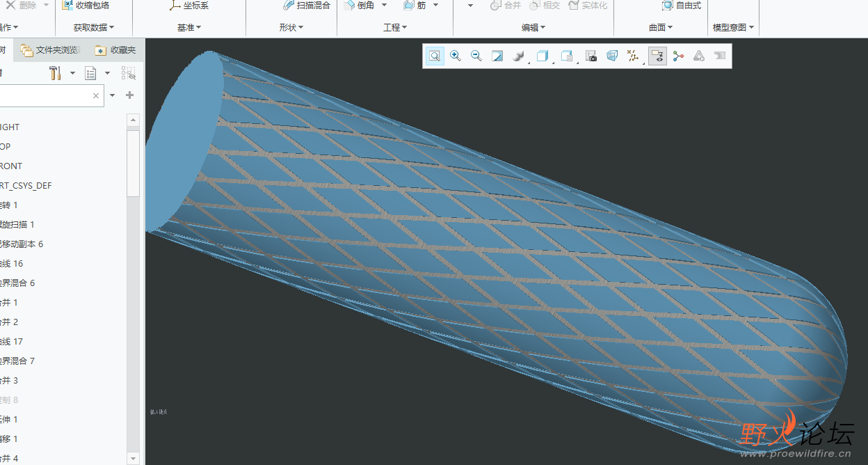868x465 pixels.
Task: Open the saved orientations icon
Action: pos(567,56)
